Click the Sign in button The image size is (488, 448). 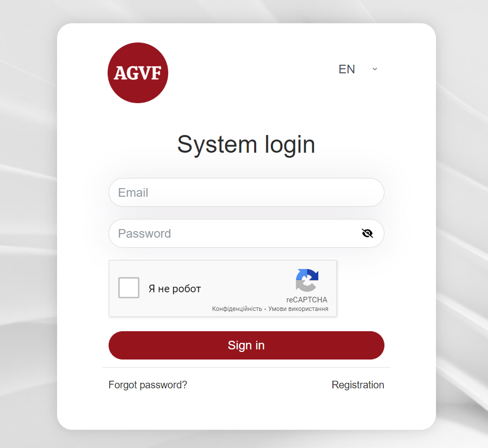click(x=247, y=345)
